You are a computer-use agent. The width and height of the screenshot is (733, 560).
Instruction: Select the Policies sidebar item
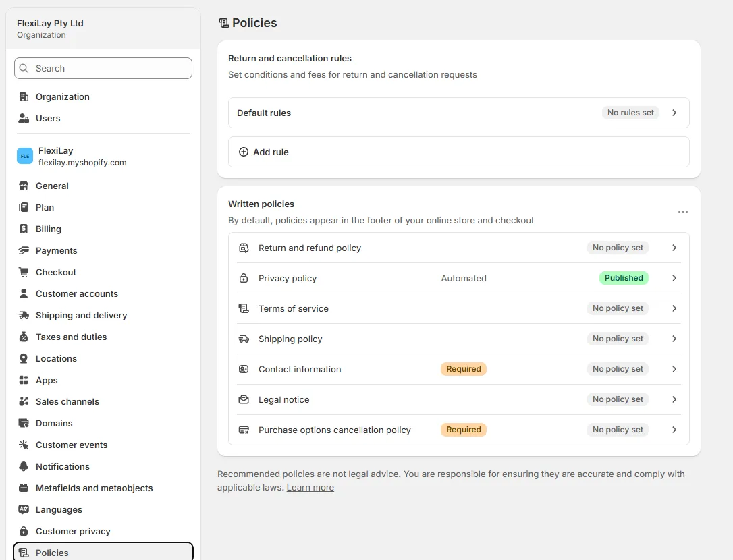tap(103, 552)
